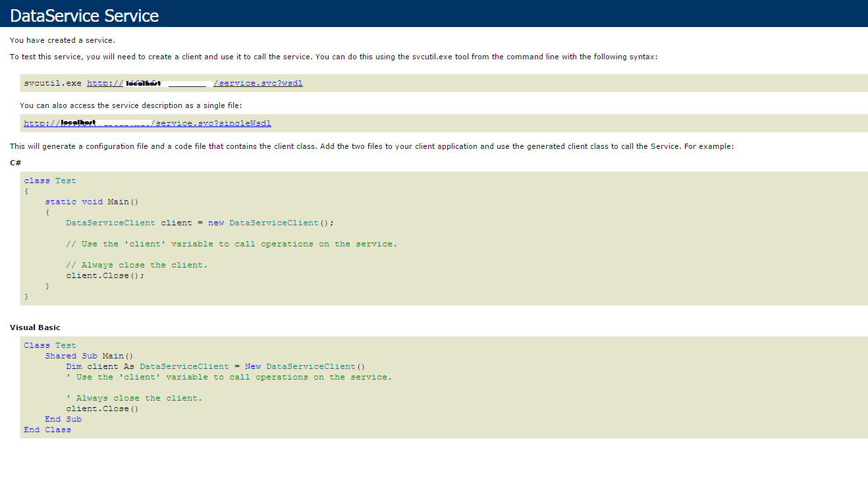Viewport: 868px width, 479px height.
Task: Click the Visual Basic section heading
Action: (35, 327)
